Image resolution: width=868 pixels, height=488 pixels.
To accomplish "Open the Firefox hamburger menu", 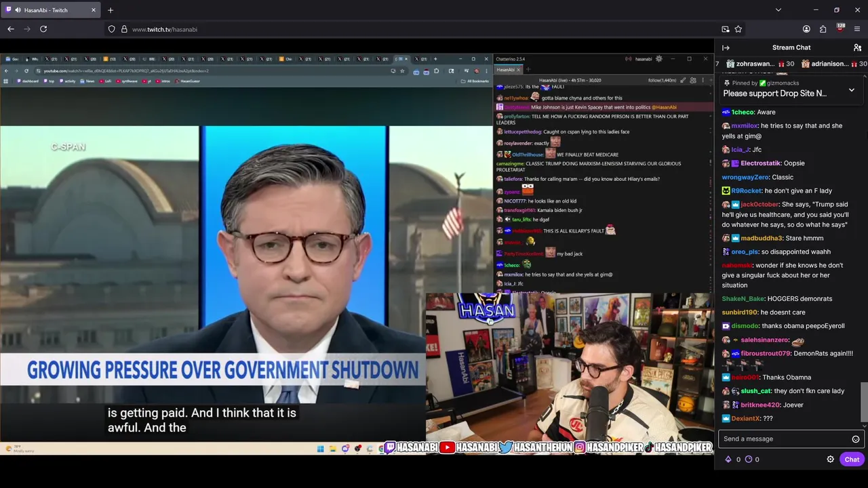I will 857,29.
